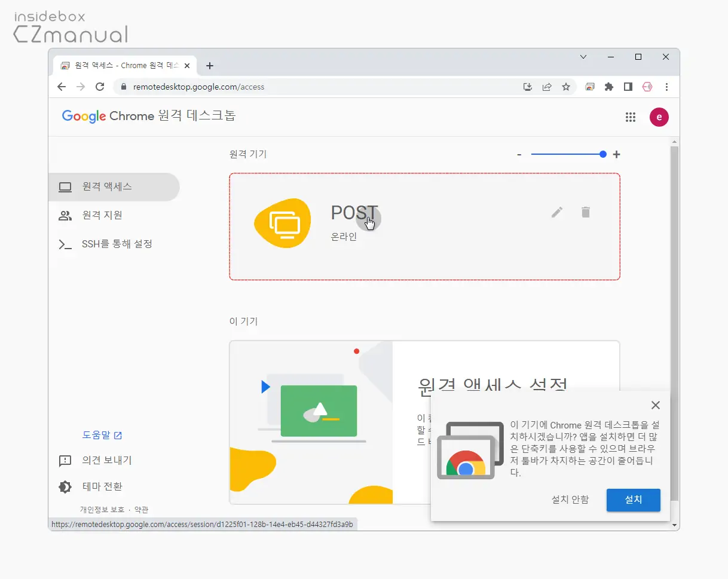Open the Google apps grid
The image size is (728, 579).
click(630, 117)
